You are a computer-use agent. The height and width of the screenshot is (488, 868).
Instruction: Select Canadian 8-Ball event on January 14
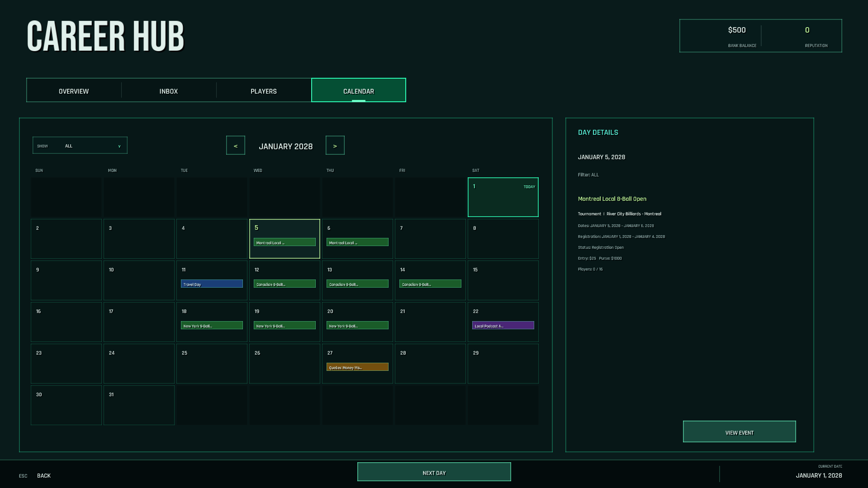(x=430, y=284)
